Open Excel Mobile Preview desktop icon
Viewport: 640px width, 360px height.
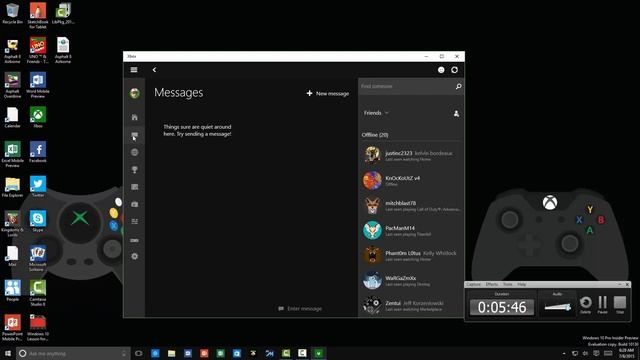(x=12, y=154)
